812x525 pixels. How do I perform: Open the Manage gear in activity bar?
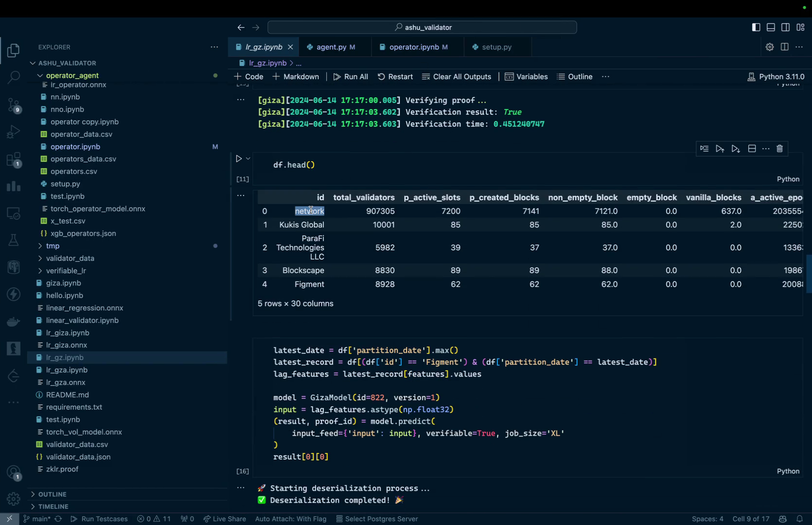pyautogui.click(x=14, y=498)
